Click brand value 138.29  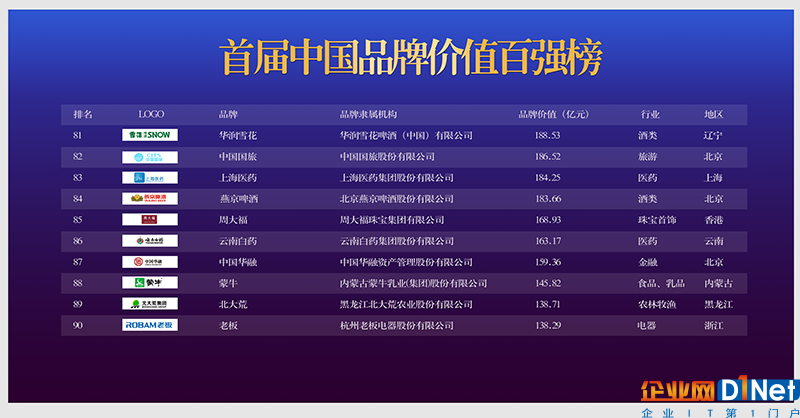point(548,325)
